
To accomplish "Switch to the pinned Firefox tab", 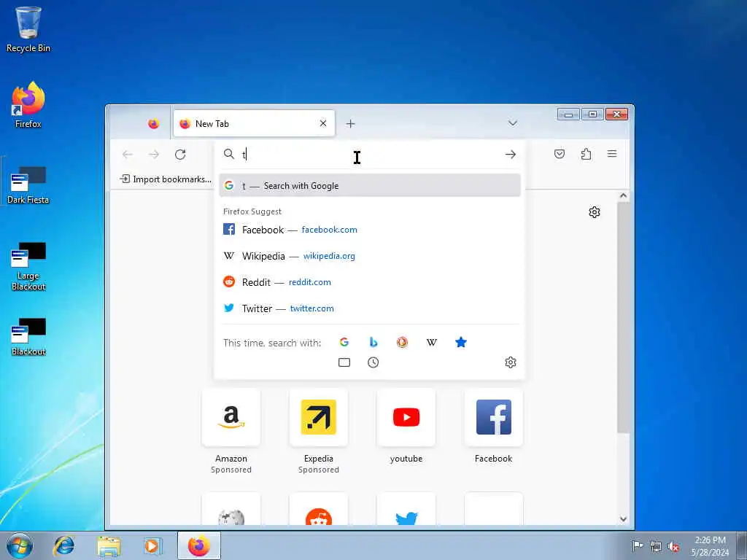I will point(153,124).
